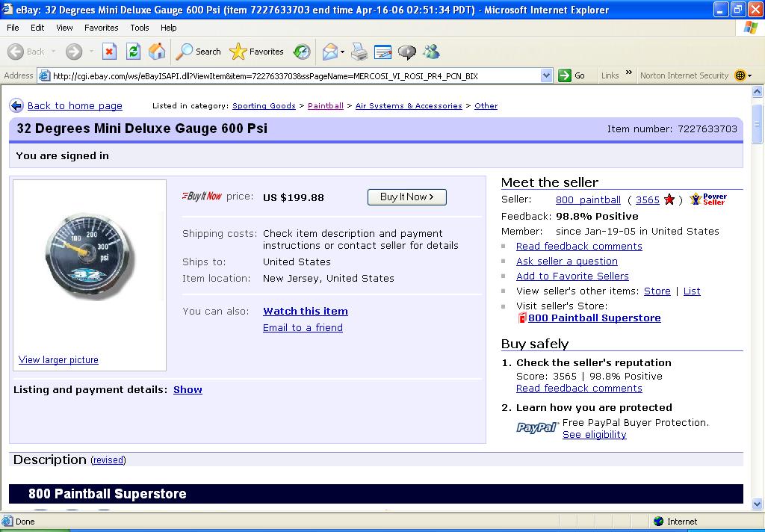
Task: Print the page with the printer icon
Action: (359, 52)
